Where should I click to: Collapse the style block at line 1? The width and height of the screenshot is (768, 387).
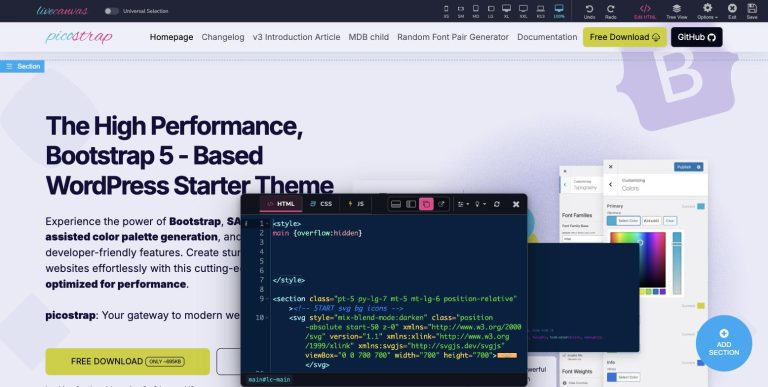(x=267, y=224)
